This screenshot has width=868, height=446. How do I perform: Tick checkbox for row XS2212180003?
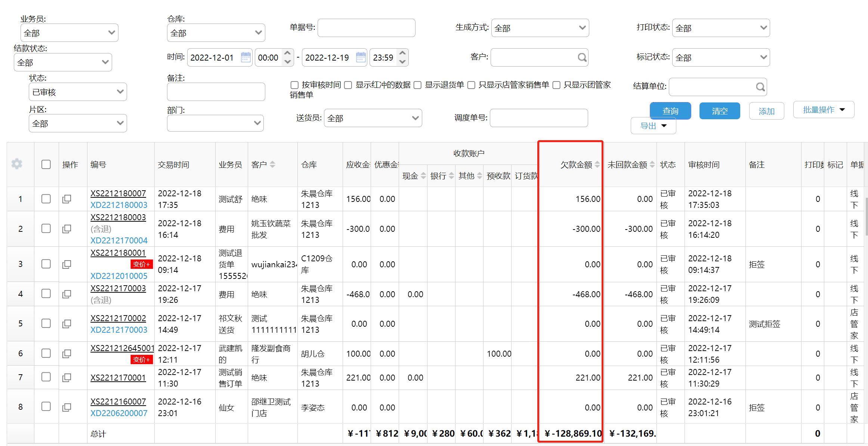click(46, 228)
